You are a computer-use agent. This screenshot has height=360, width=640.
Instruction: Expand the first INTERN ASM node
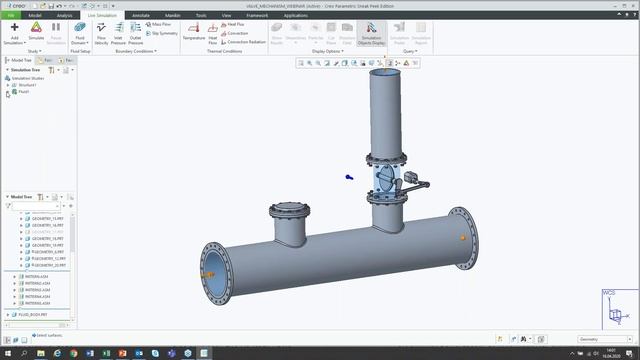(x=15, y=277)
